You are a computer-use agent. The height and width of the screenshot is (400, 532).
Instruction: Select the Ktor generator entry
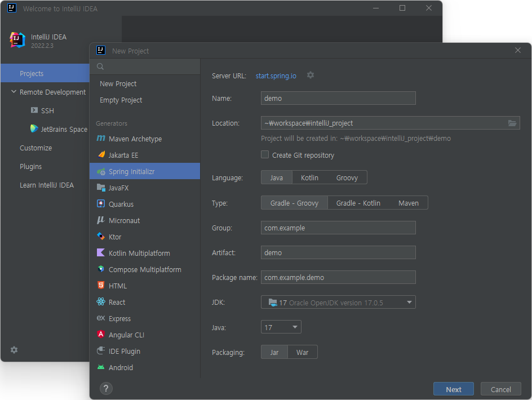[145, 237]
